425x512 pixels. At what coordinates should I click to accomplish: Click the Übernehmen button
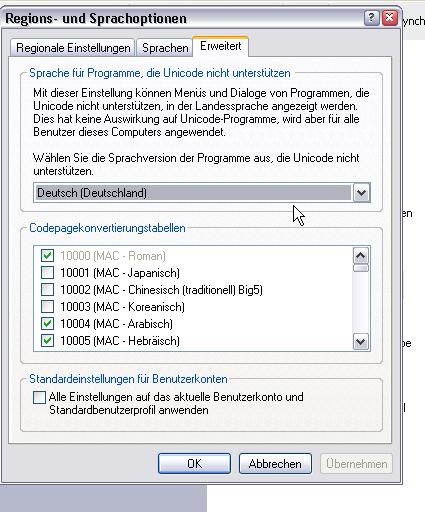point(356,463)
